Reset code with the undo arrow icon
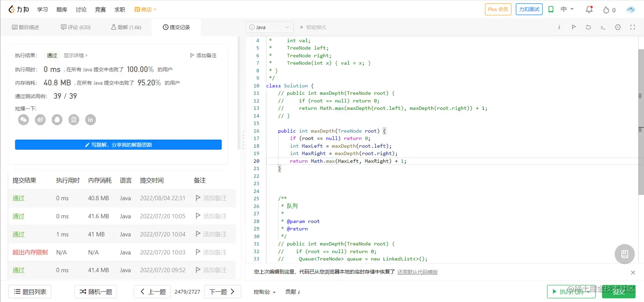644x302 pixels. (588, 27)
